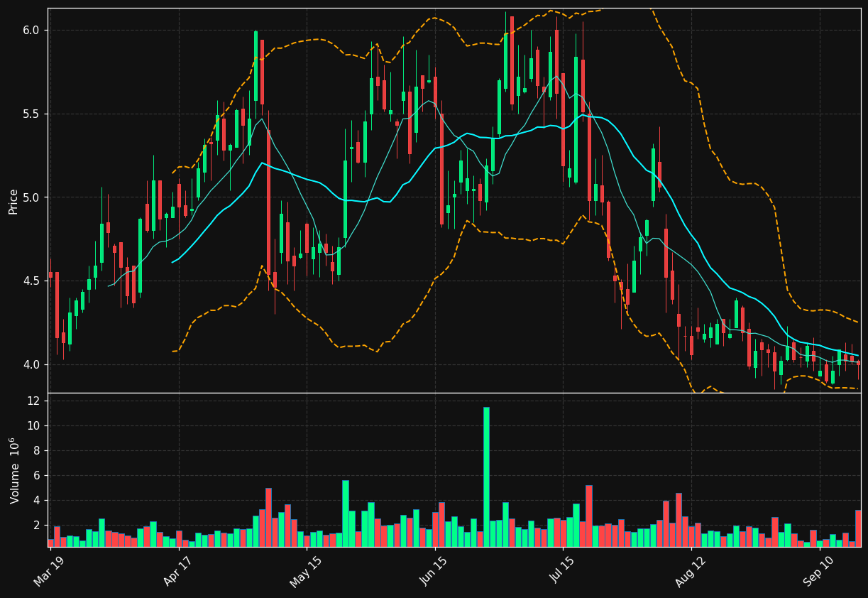Viewport: 868px width, 598px height.
Task: Select the Jun 15 x-axis label
Action: click(x=434, y=571)
